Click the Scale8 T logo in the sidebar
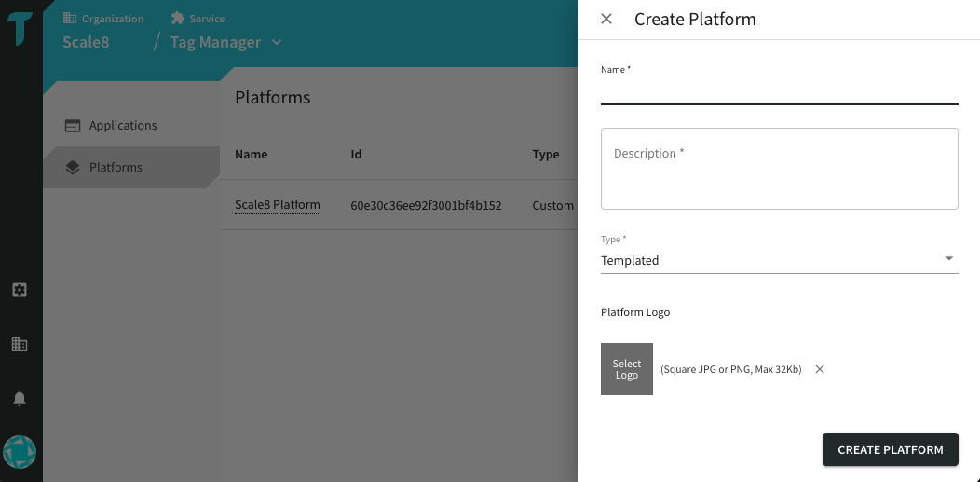Image resolution: width=980 pixels, height=482 pixels. pyautogui.click(x=20, y=28)
